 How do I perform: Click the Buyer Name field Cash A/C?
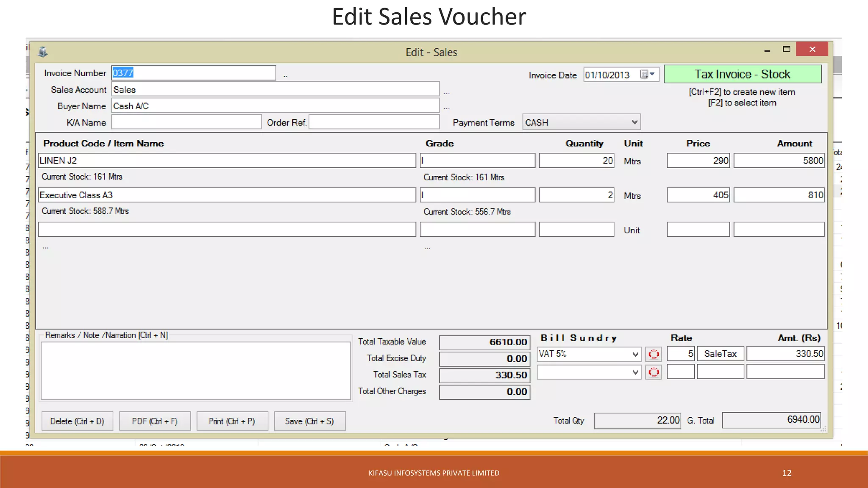click(x=275, y=106)
